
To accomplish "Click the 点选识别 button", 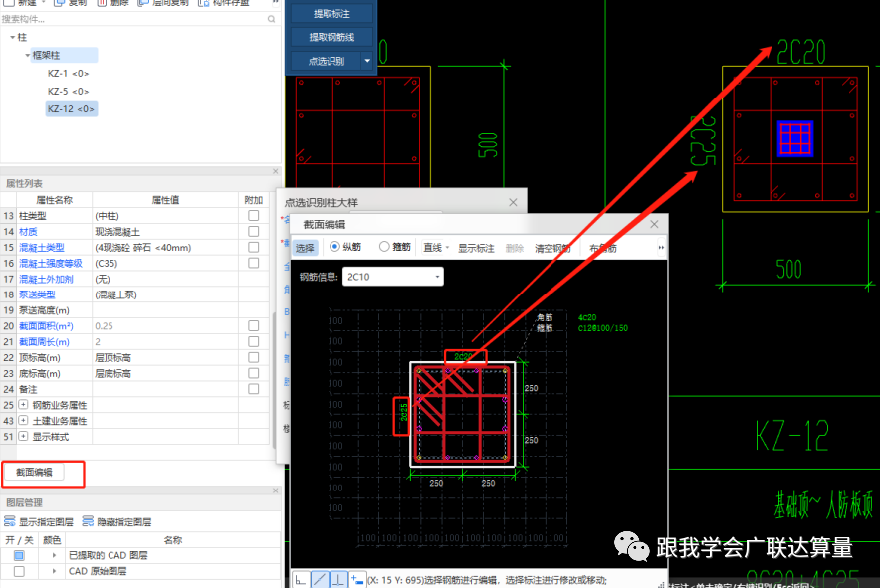I will (x=327, y=61).
